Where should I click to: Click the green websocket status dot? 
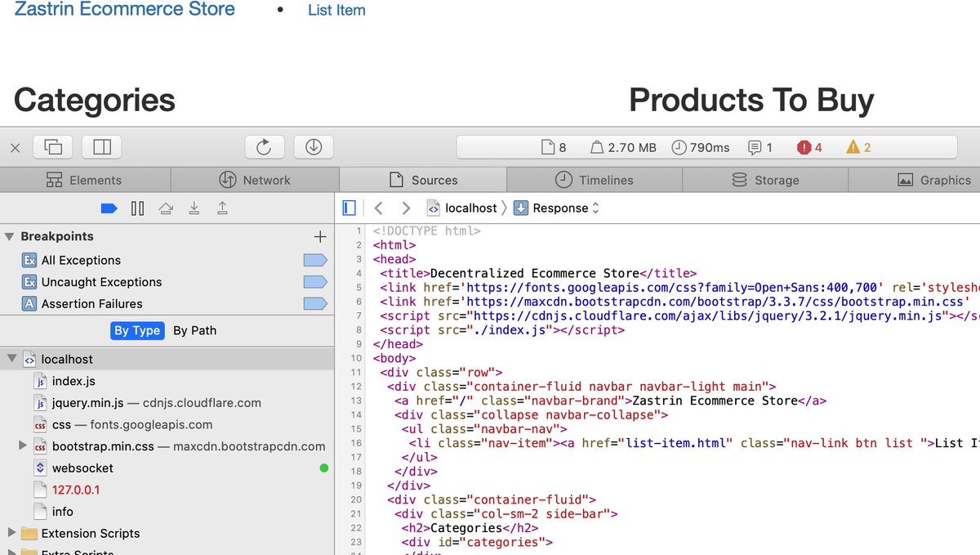click(324, 468)
